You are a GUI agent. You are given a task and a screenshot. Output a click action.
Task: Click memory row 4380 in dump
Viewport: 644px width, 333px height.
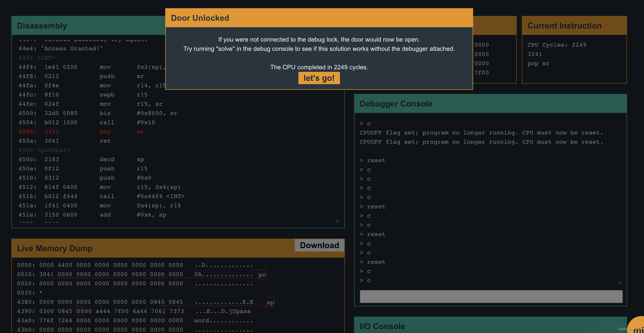135,302
